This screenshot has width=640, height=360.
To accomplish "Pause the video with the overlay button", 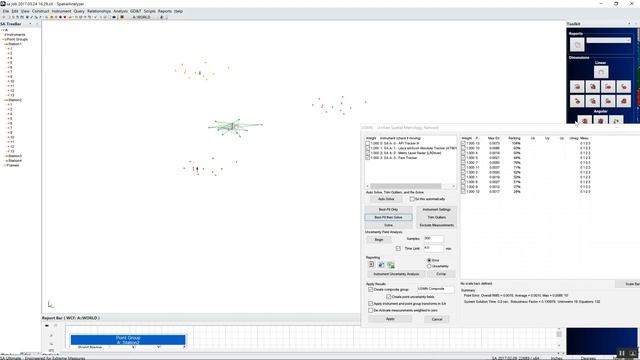I will point(621,353).
